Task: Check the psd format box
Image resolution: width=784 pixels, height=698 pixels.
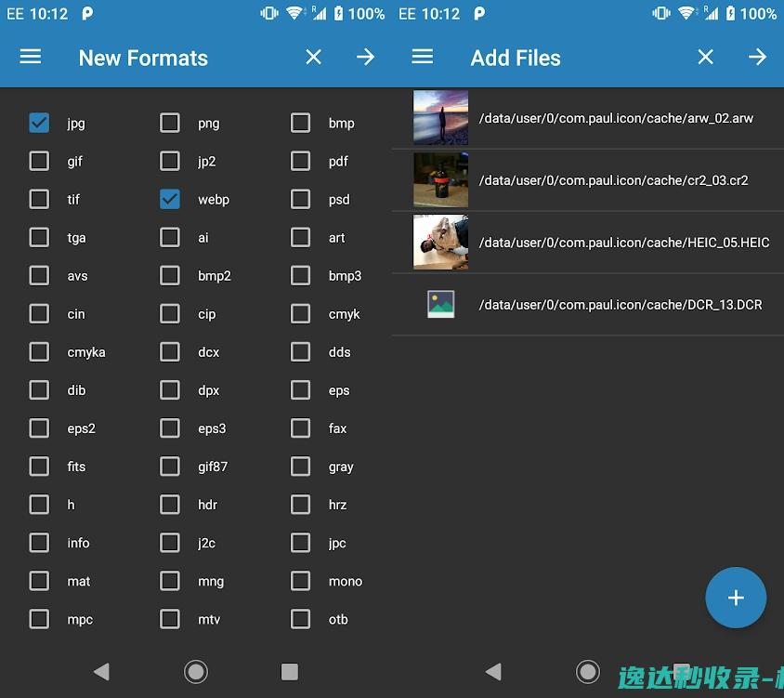Action: tap(300, 199)
